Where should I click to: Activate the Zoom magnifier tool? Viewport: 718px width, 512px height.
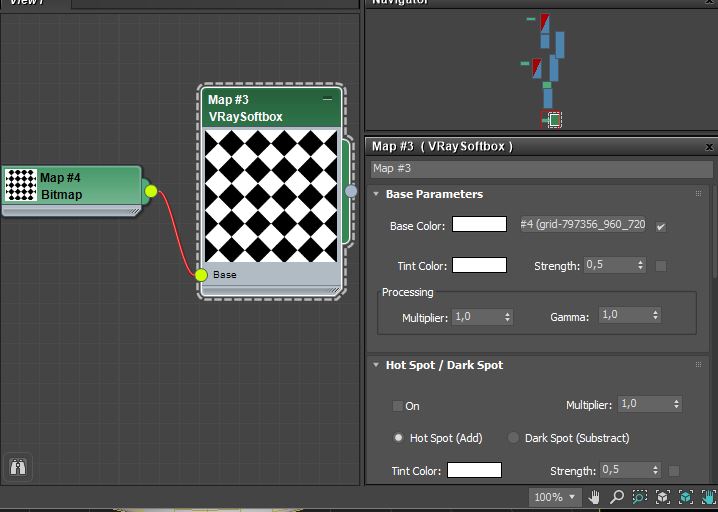coord(616,497)
